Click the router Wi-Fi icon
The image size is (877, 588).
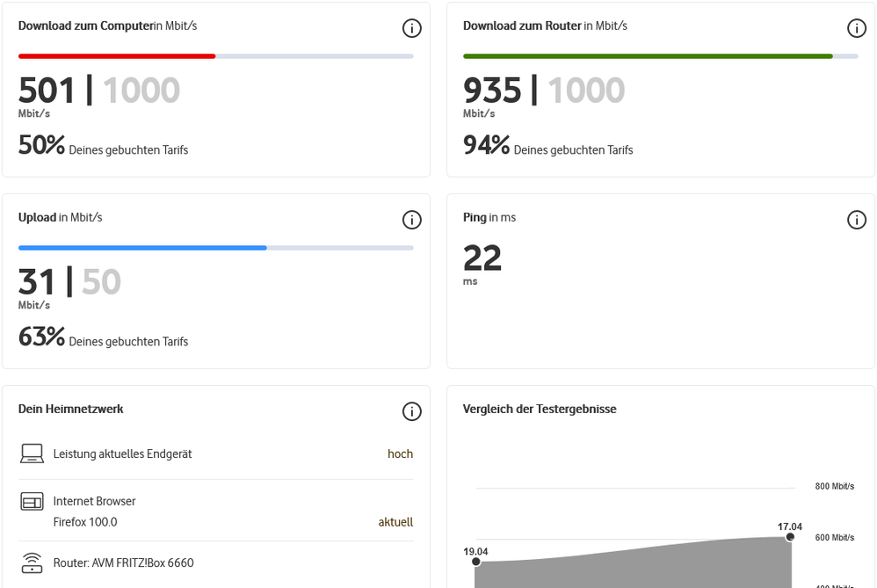pyautogui.click(x=32, y=563)
